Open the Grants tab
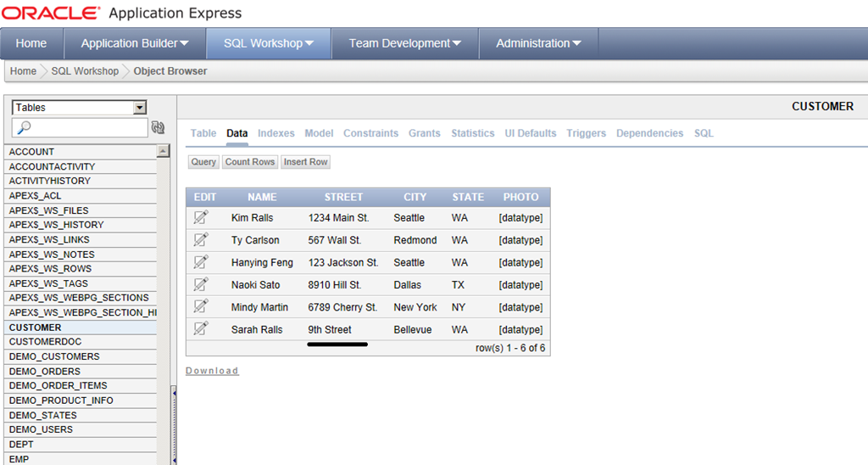Screen dimensions: 868x465 coord(425,133)
